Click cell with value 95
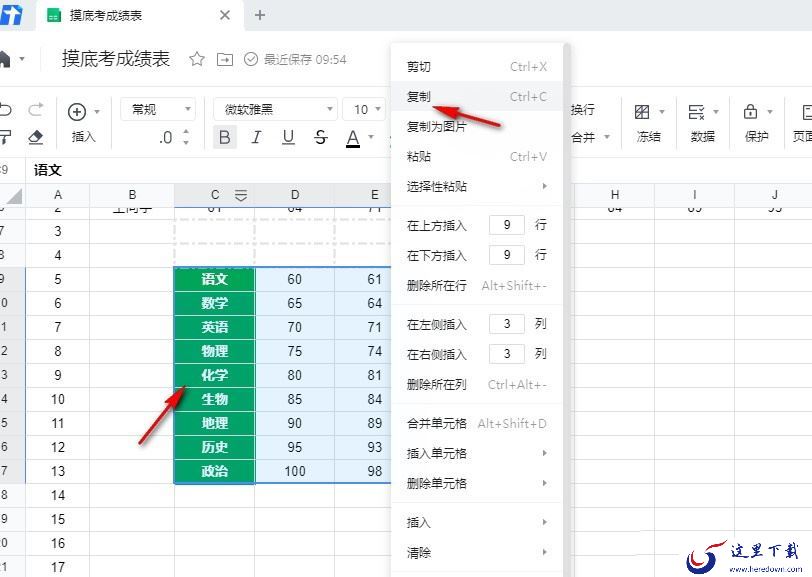Screen dimensions: 812x577 tap(295, 447)
